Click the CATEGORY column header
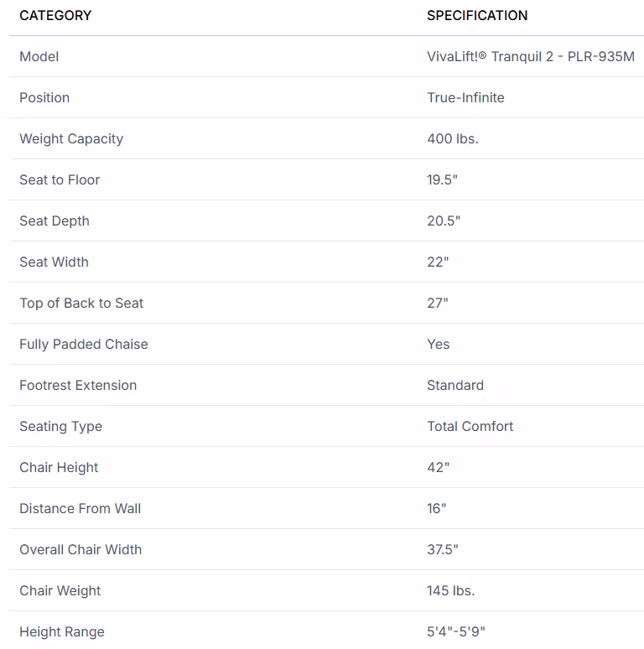Screen dimensions: 644x649 tap(55, 15)
